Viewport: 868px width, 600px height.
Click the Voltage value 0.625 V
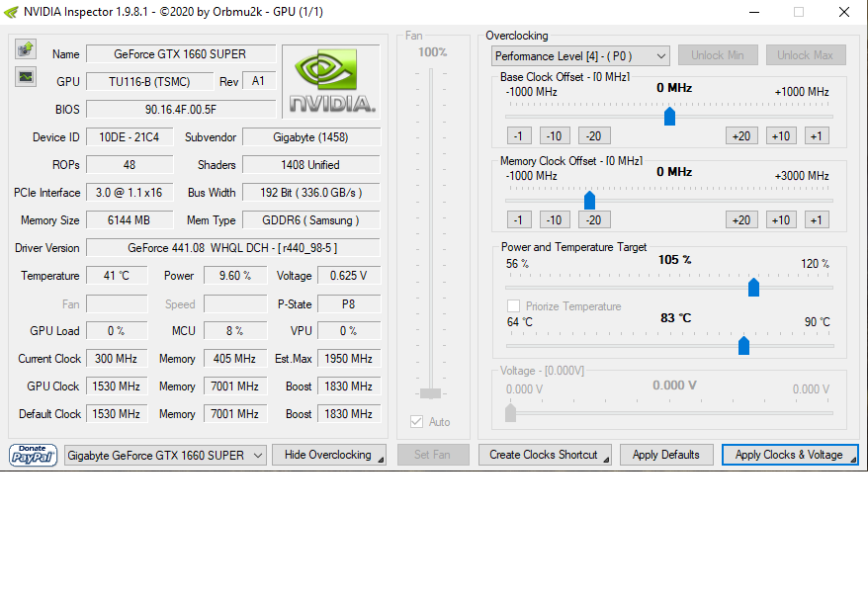coord(349,275)
